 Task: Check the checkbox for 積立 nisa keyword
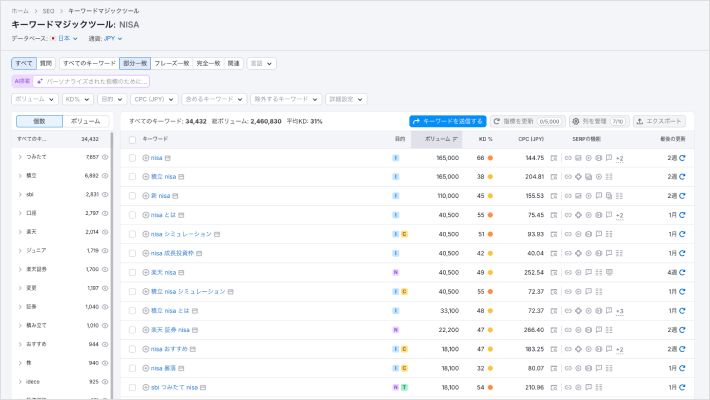[x=132, y=177]
